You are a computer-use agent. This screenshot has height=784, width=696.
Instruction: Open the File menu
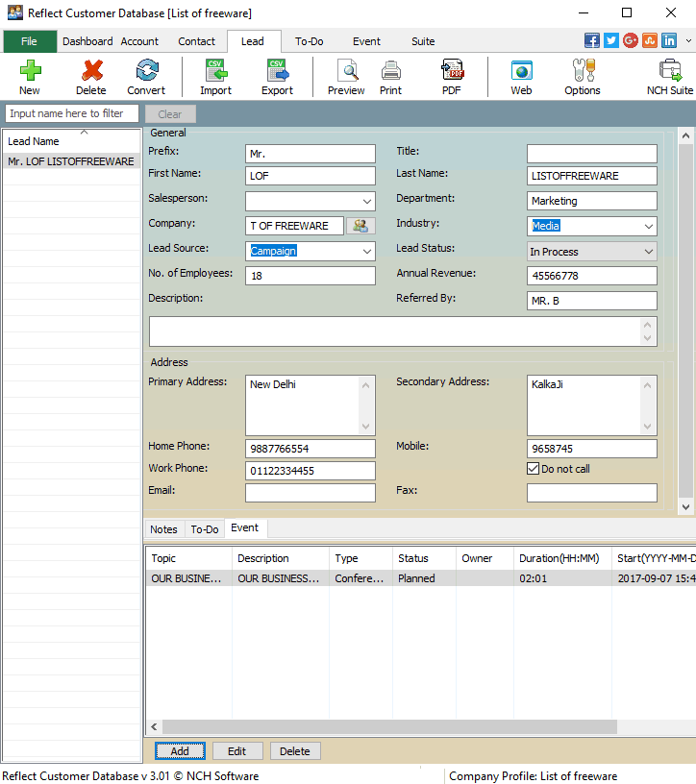(30, 41)
